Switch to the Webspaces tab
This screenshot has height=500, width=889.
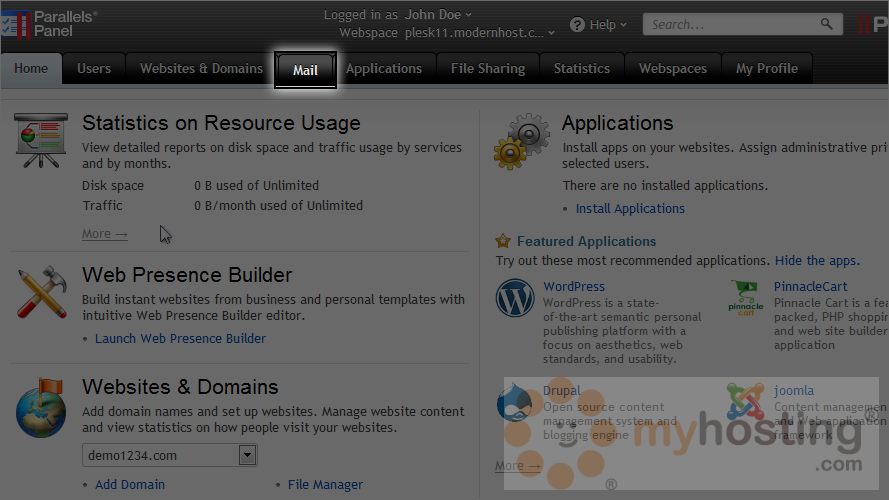[x=672, y=69]
